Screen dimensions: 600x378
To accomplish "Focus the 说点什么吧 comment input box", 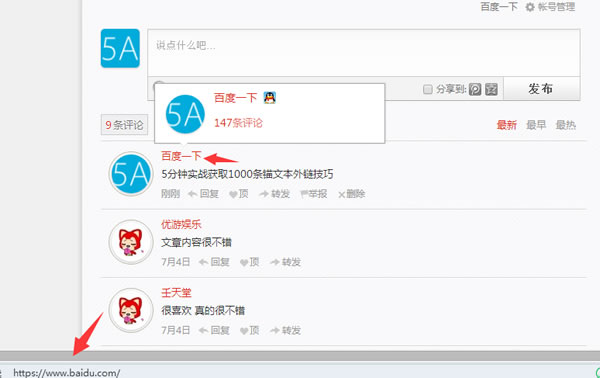I will [364, 53].
